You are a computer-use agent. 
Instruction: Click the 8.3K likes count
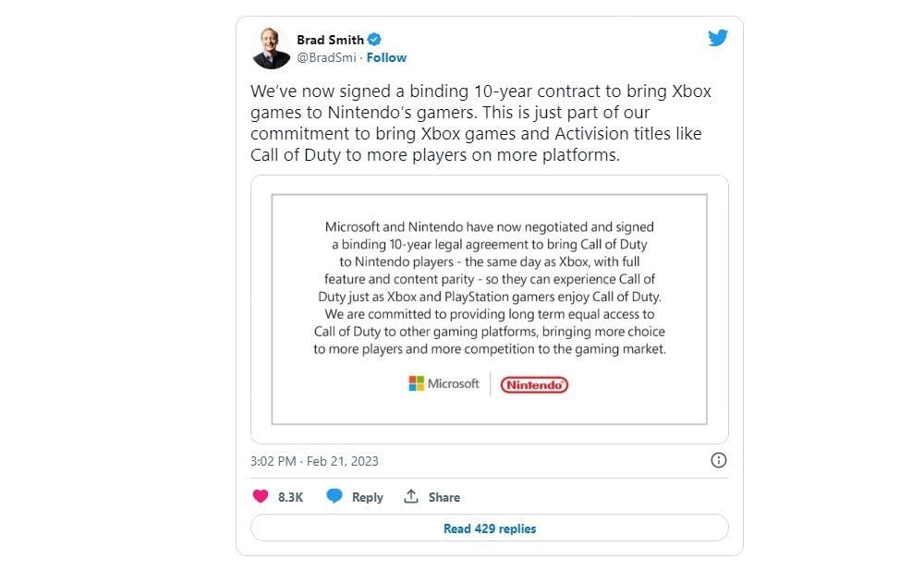290,497
